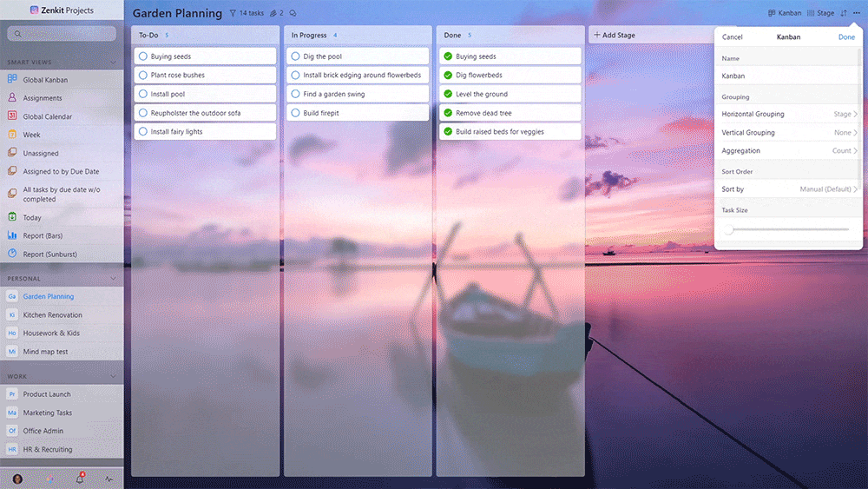Open Global Calendar smart view

(47, 116)
